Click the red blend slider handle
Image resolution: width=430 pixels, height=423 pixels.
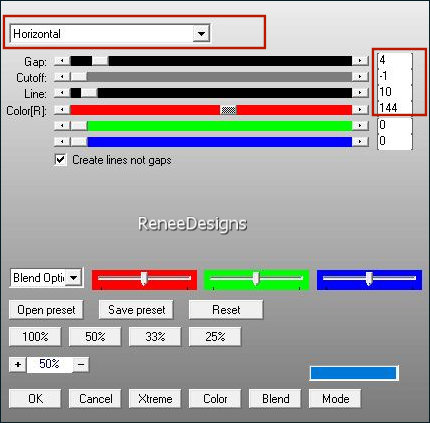click(x=144, y=279)
